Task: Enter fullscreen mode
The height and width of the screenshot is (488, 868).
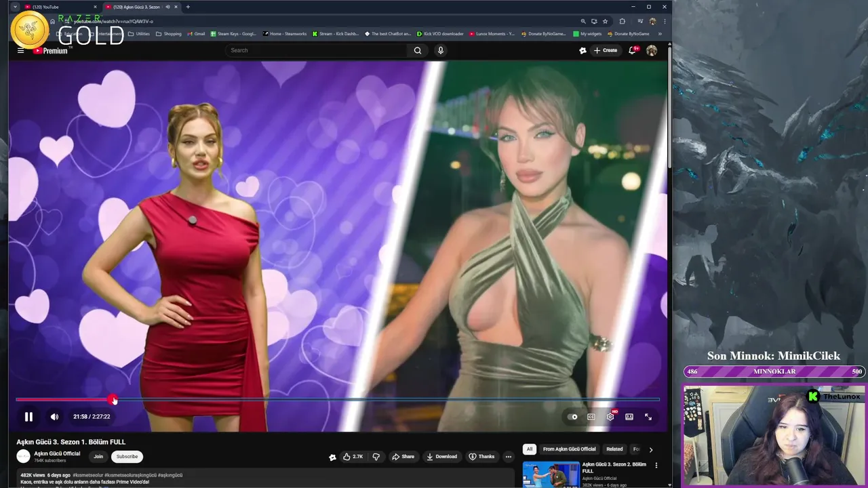Action: pyautogui.click(x=648, y=417)
